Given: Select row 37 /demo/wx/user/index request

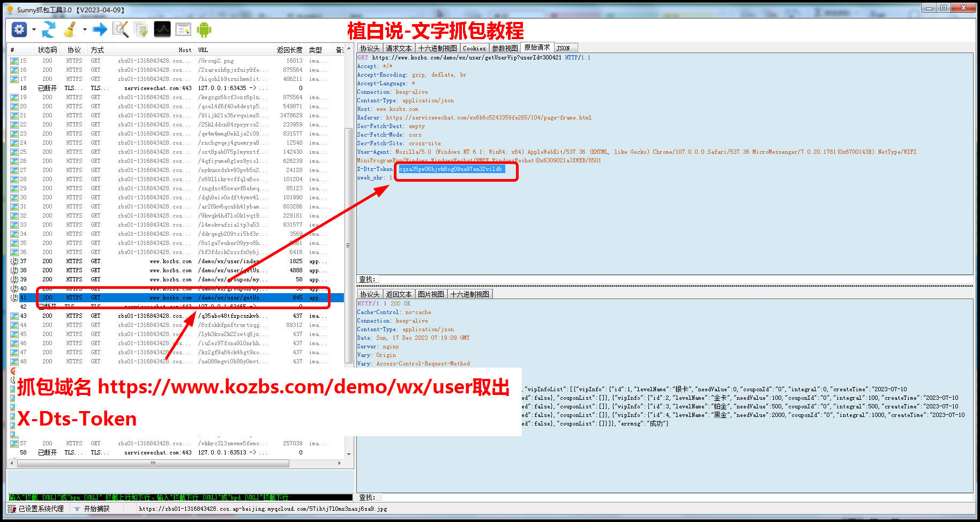Looking at the screenshot, I should 176,262.
